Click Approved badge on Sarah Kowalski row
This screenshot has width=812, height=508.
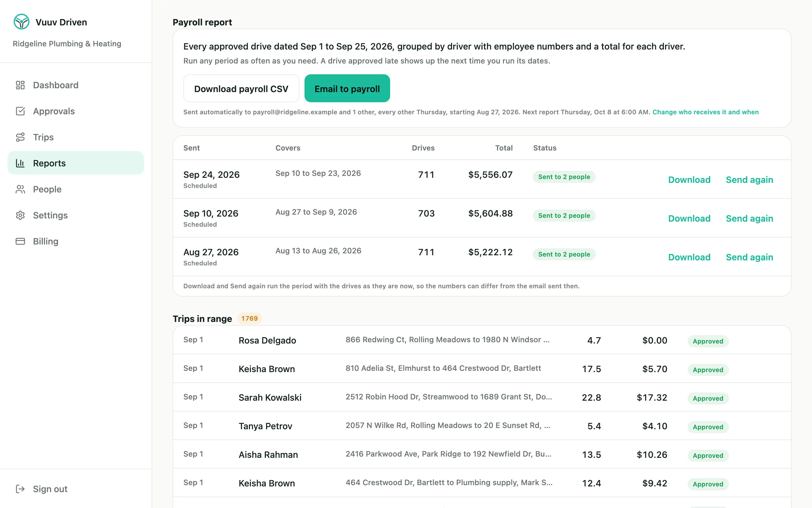tap(708, 398)
